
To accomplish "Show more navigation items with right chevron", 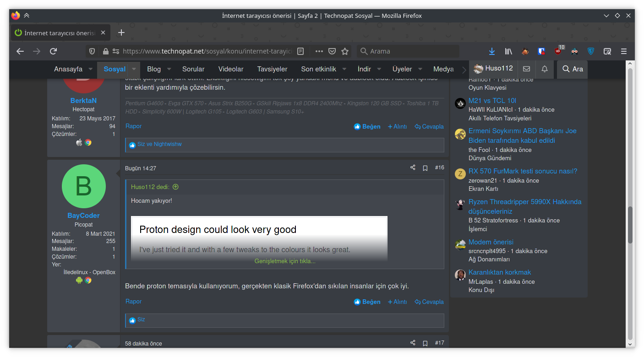I will [464, 69].
